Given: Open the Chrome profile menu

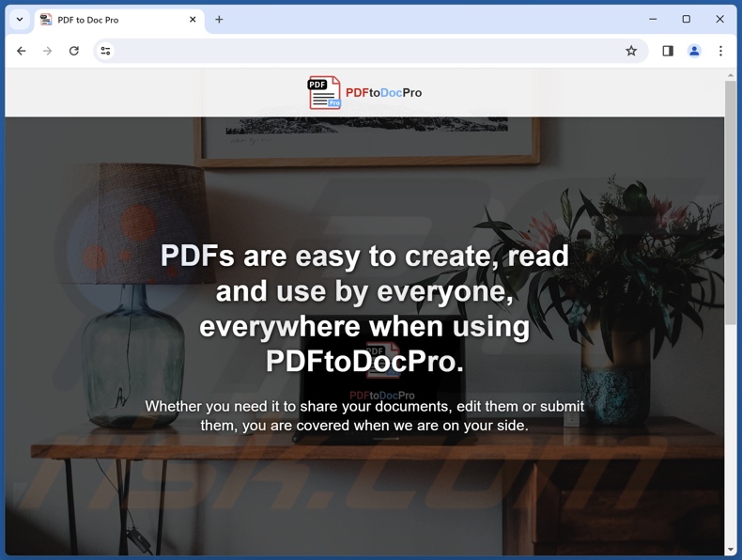Looking at the screenshot, I should pyautogui.click(x=694, y=51).
